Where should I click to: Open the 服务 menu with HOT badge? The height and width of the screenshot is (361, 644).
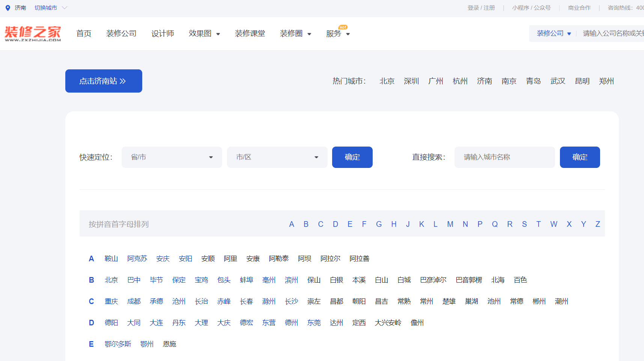click(337, 34)
